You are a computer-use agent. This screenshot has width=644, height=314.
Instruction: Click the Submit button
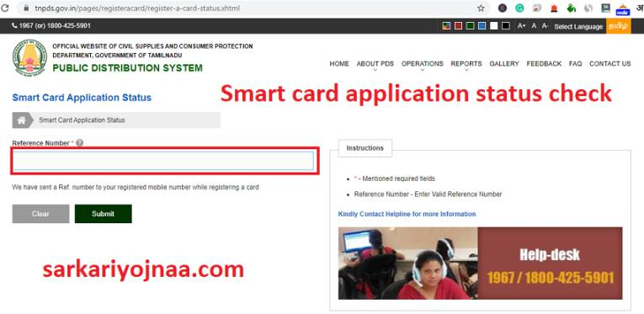point(103,214)
